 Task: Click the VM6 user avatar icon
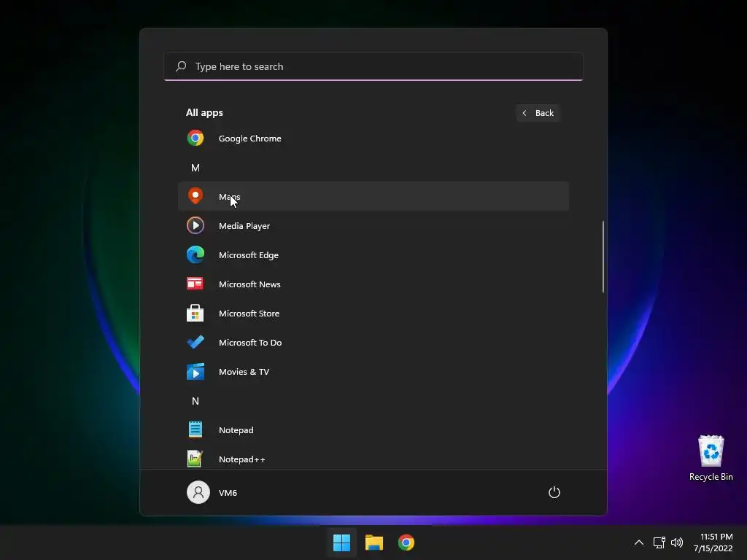tap(198, 492)
